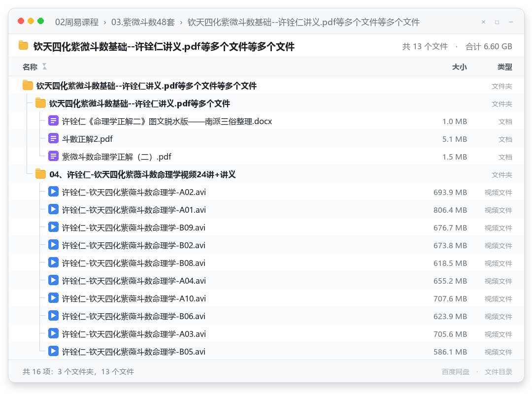
Task: Select the 04、许铨仁-钦天四化紫薇斗数命理学视频24讲+讲义 folder row
Action: 266,174
